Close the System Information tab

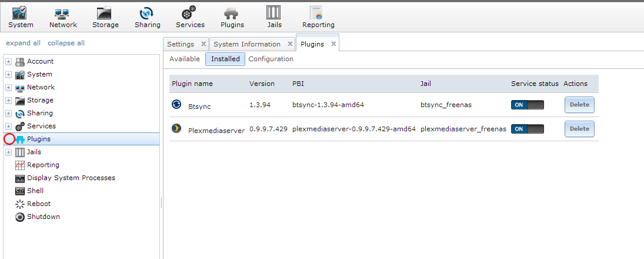point(289,44)
